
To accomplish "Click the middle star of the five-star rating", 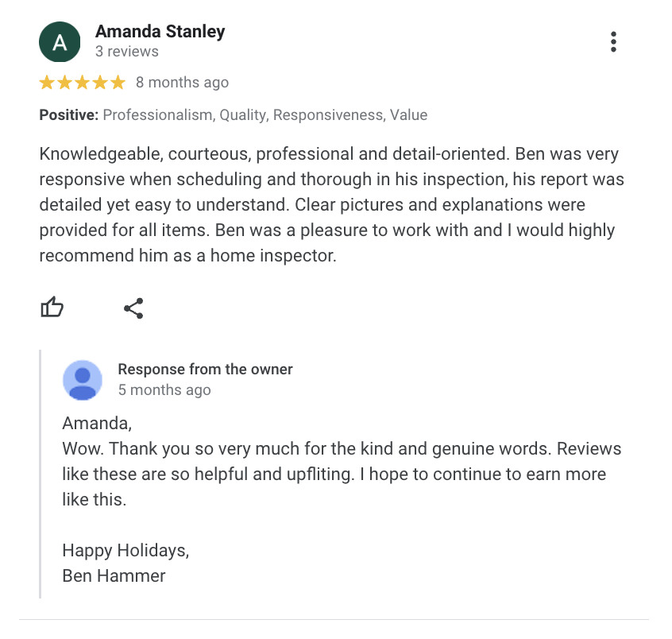I will pos(82,81).
